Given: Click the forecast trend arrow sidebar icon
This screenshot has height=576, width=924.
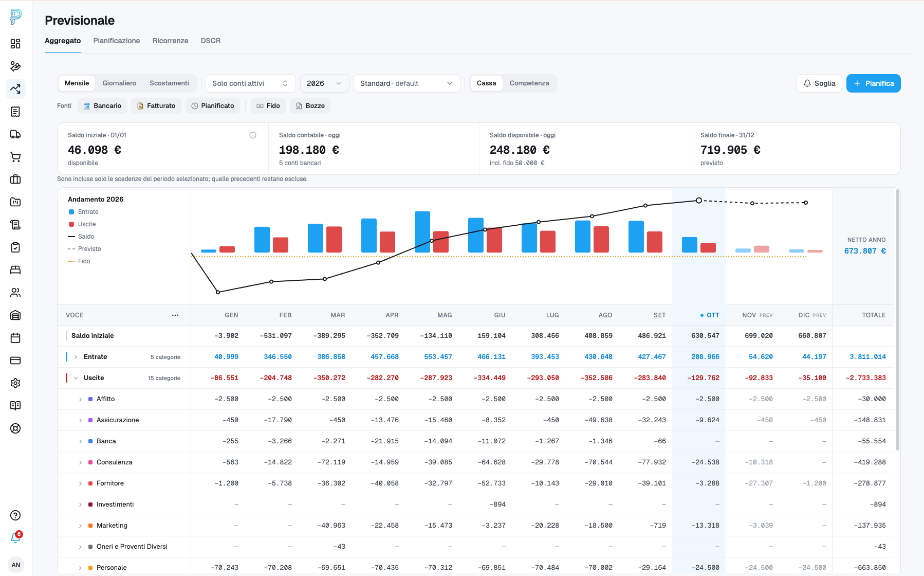Looking at the screenshot, I should (15, 89).
